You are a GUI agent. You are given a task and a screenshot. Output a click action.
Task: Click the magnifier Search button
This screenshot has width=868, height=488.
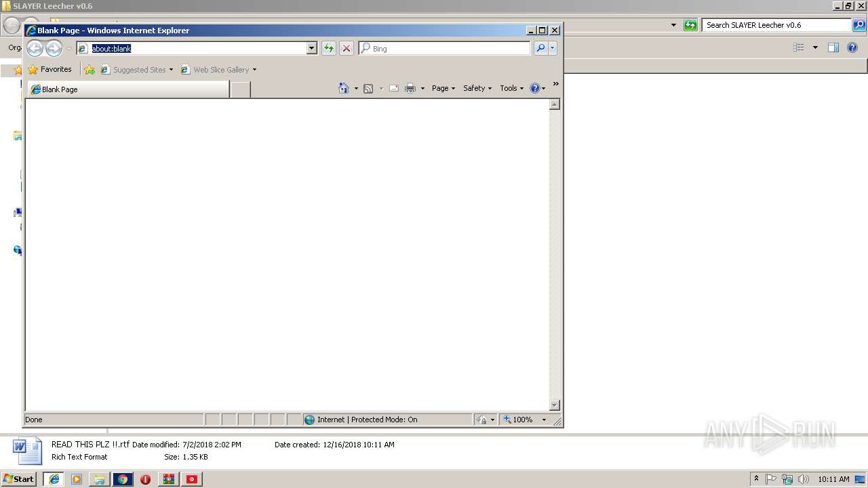click(x=540, y=48)
